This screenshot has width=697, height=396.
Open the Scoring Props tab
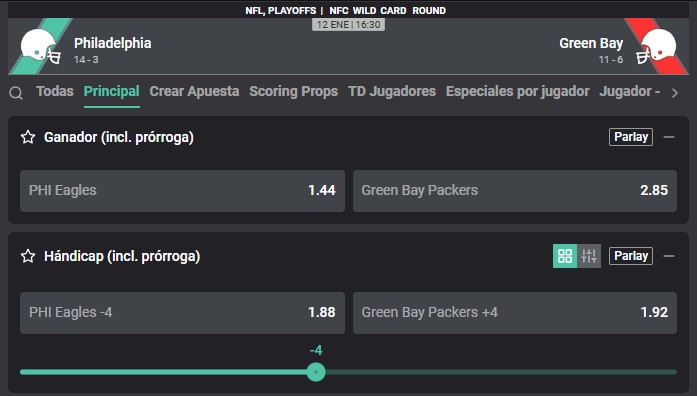(x=293, y=91)
